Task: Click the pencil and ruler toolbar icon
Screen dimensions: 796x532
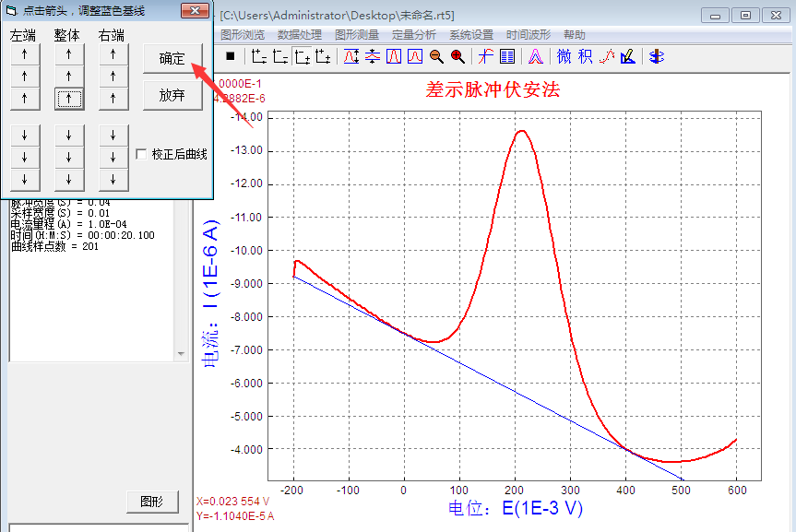Action: pos(628,56)
